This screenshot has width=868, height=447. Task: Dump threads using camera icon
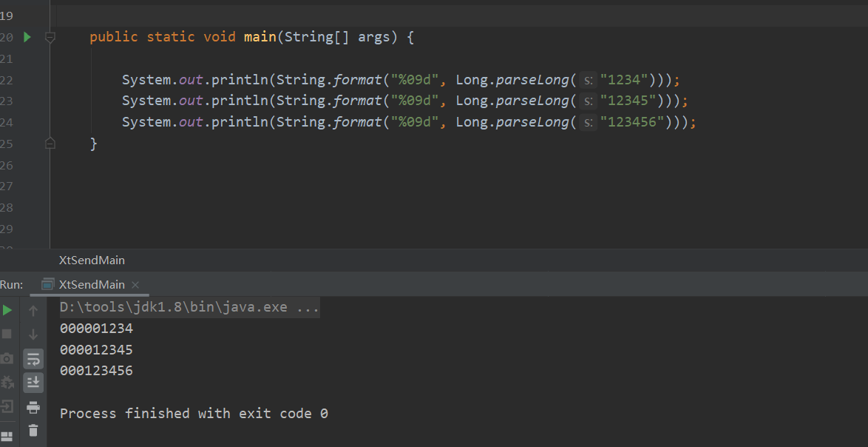pos(6,358)
